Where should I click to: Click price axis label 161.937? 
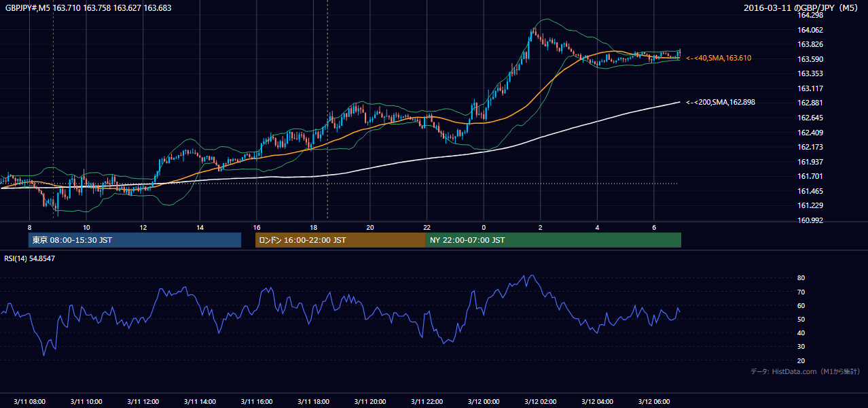point(810,162)
